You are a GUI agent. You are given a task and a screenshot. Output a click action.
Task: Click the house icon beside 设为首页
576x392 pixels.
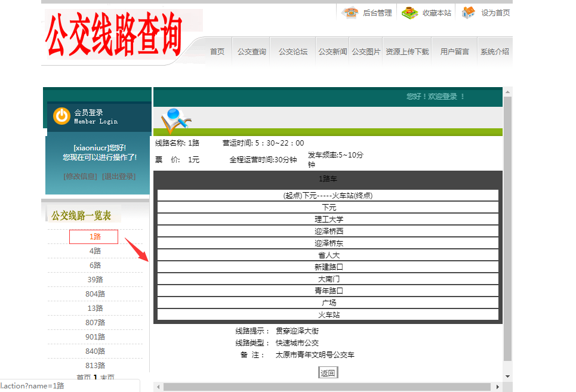[468, 13]
